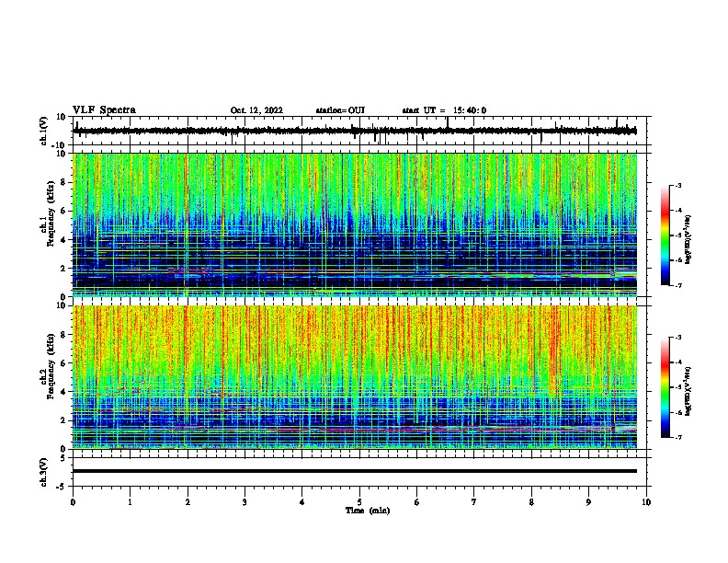Click the "4" kHz tick on ch.2 spectrogram axis

[x=64, y=392]
